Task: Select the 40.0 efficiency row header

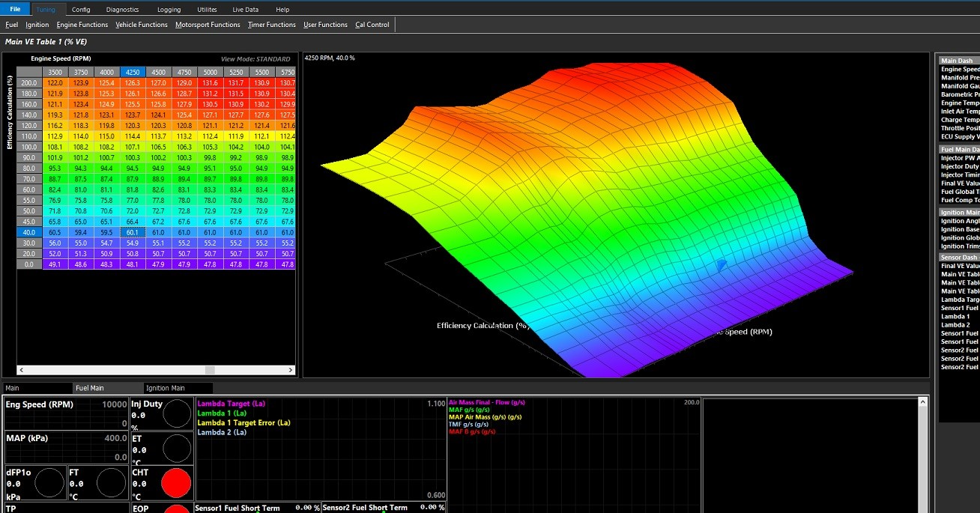Action: coord(28,233)
